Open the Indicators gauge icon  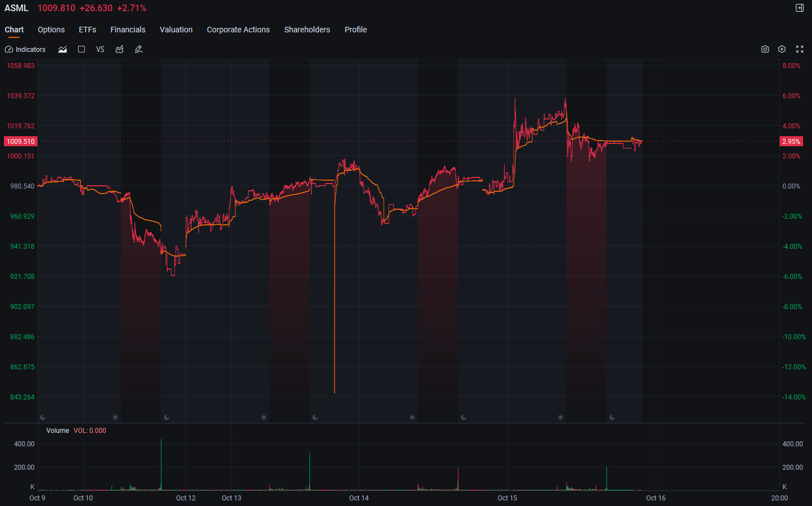tap(9, 50)
